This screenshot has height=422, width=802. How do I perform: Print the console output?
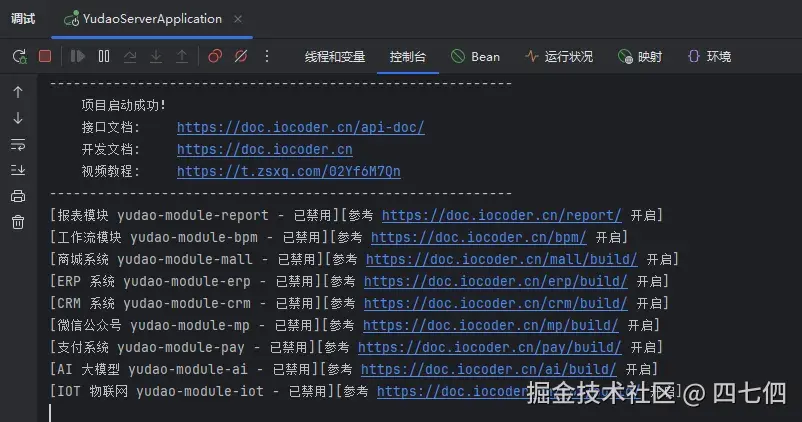(x=18, y=196)
